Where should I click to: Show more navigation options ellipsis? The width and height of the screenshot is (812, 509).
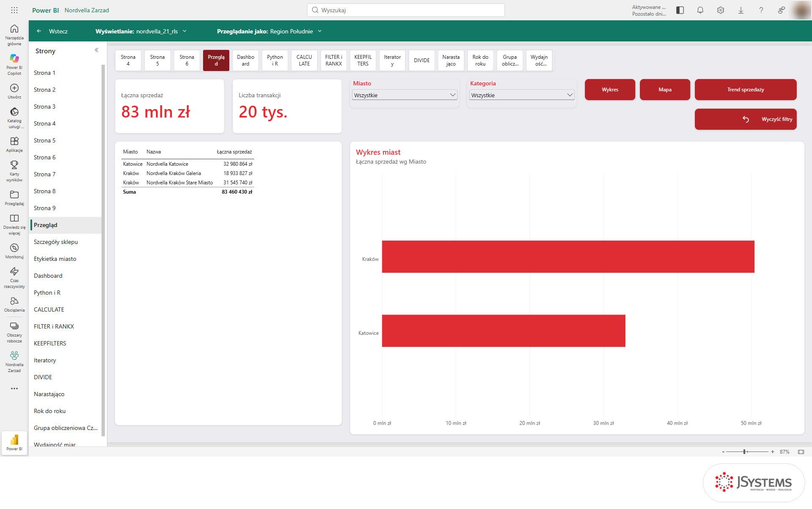click(x=14, y=388)
